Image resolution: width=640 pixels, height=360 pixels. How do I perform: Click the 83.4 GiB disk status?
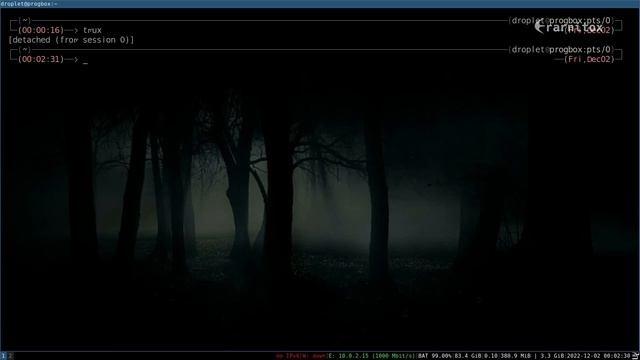[468, 356]
